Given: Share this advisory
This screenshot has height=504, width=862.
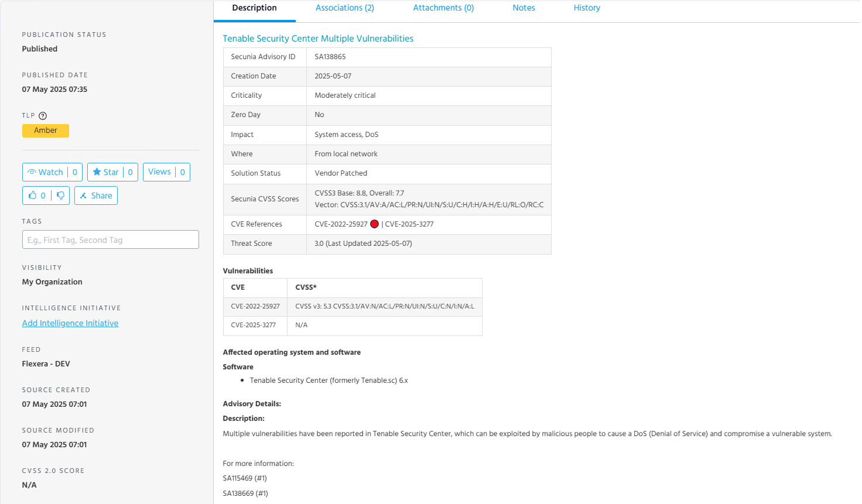Looking at the screenshot, I should coord(96,196).
